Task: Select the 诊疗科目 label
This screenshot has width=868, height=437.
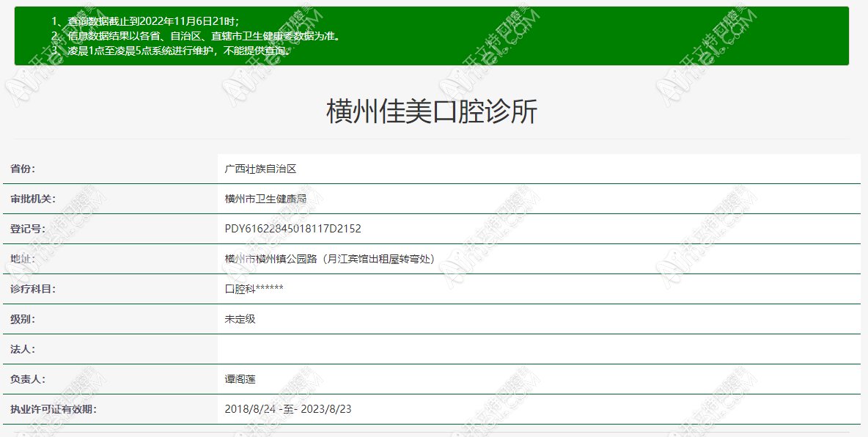Action: click(x=33, y=289)
